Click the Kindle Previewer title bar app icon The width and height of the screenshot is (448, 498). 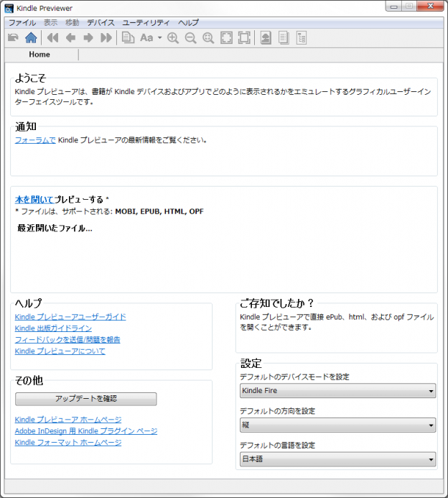pyautogui.click(x=9, y=9)
